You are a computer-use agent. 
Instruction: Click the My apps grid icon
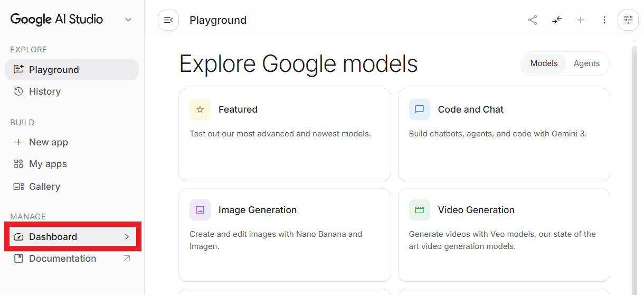pos(18,164)
